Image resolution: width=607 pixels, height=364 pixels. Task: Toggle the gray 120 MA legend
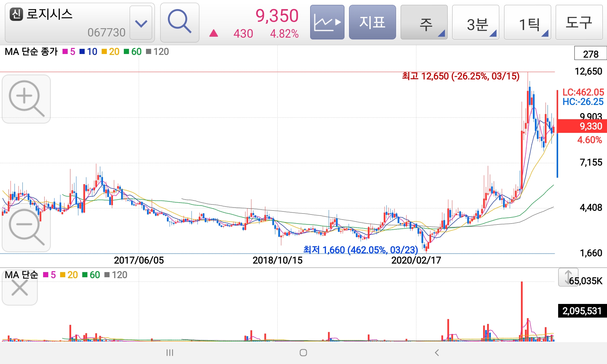click(157, 52)
